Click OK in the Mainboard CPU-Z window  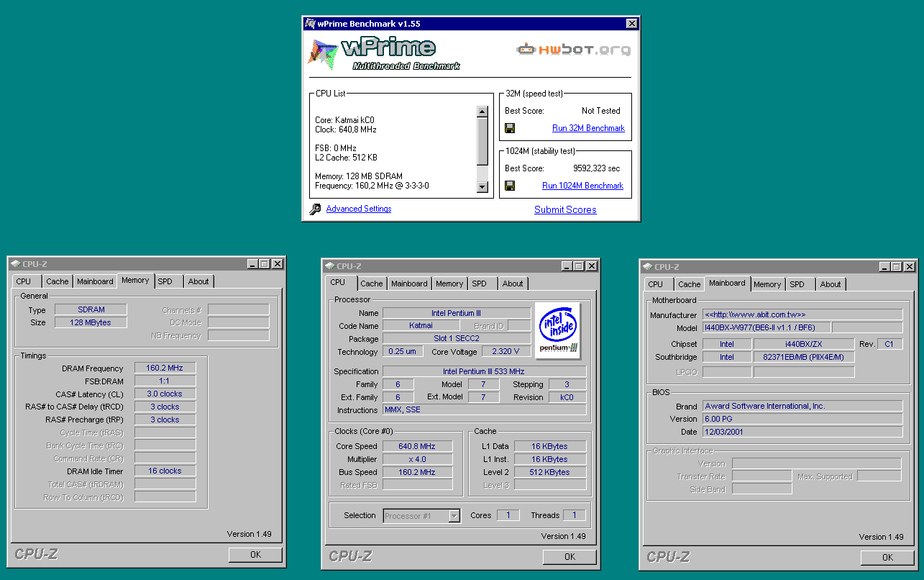(887, 558)
